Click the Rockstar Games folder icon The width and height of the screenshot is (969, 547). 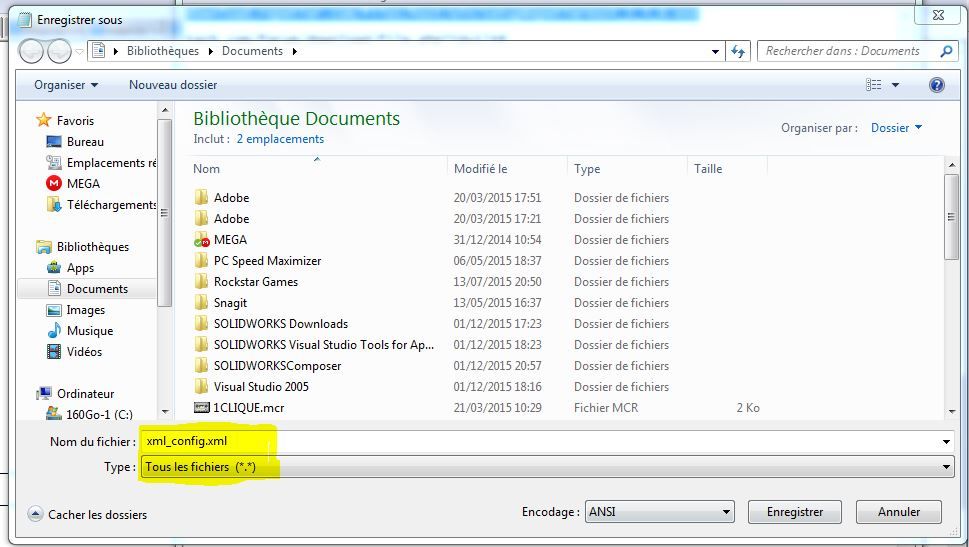pyautogui.click(x=201, y=282)
